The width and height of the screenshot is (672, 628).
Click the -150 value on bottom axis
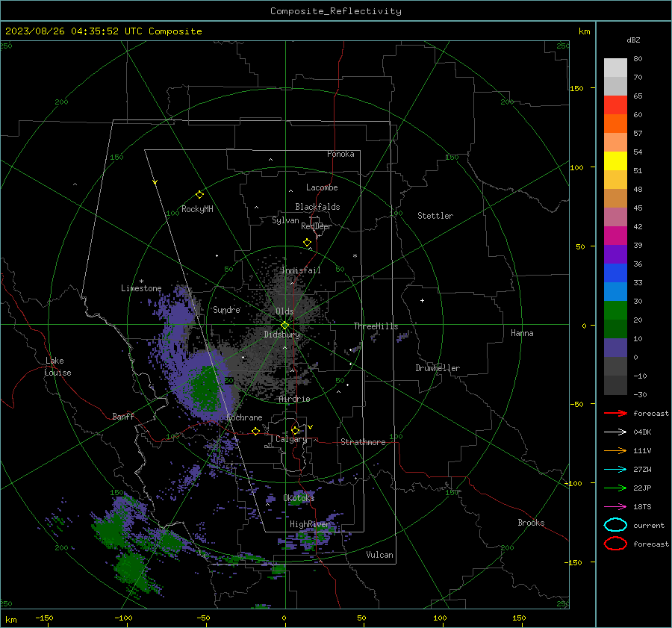44,618
